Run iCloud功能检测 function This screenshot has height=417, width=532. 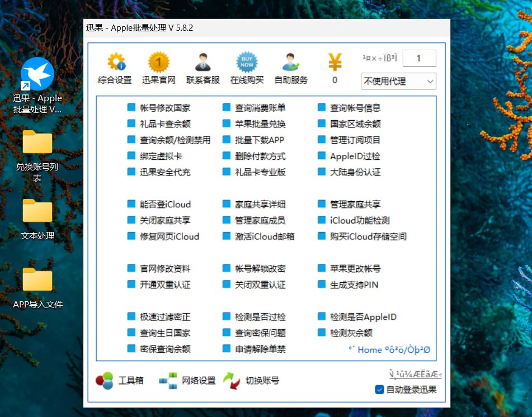coord(360,220)
